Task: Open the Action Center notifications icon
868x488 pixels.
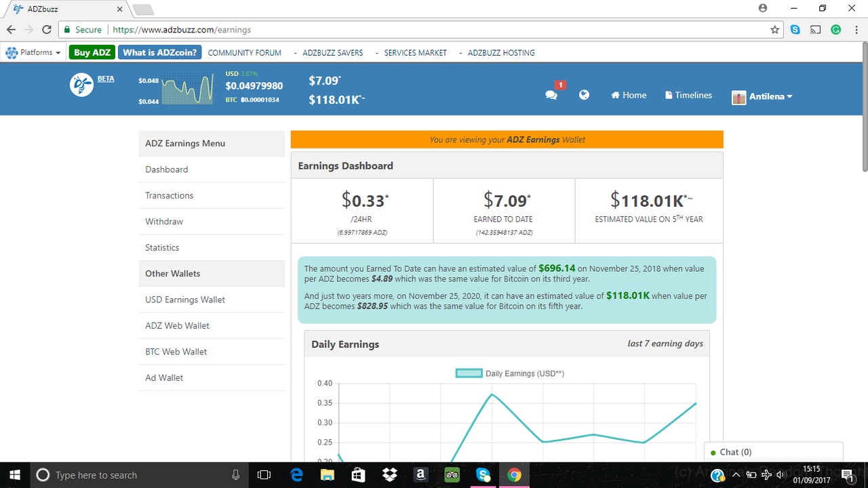Action: (848, 476)
